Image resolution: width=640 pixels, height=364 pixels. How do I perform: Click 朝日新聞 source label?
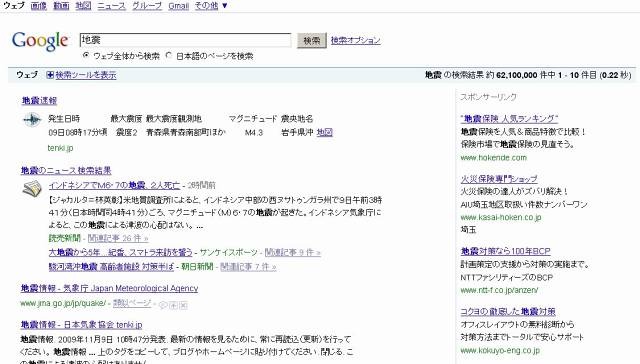pos(197,267)
